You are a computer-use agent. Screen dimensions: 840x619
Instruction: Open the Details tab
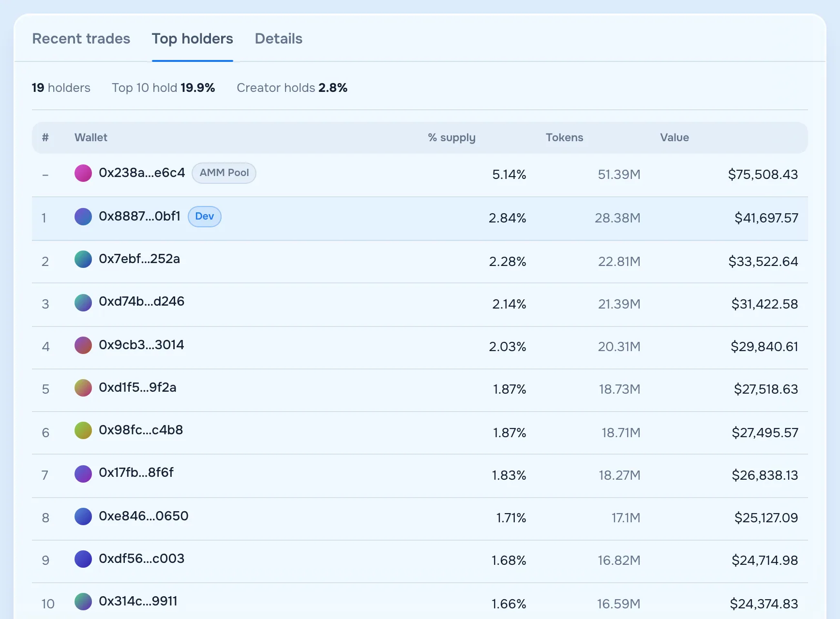click(x=279, y=39)
